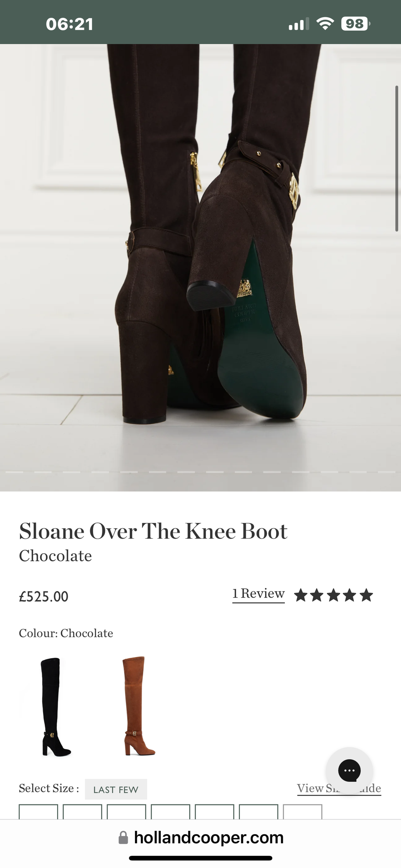401x868 pixels.
Task: Open the View Size Guide link
Action: 339,788
